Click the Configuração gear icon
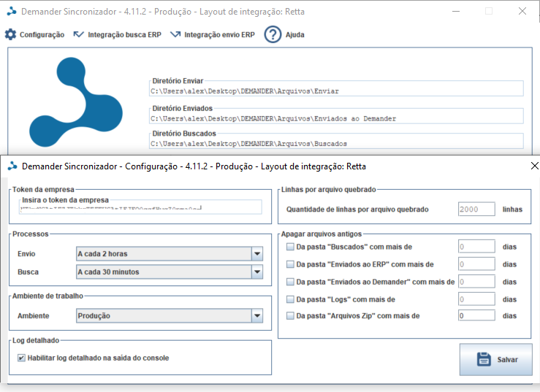 click(x=10, y=34)
